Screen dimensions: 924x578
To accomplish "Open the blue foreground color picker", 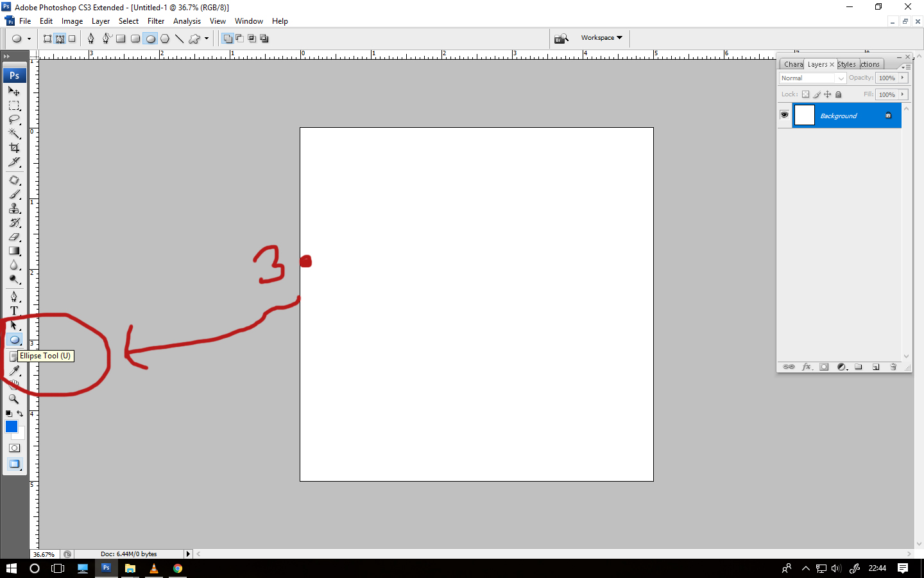I will (11, 426).
